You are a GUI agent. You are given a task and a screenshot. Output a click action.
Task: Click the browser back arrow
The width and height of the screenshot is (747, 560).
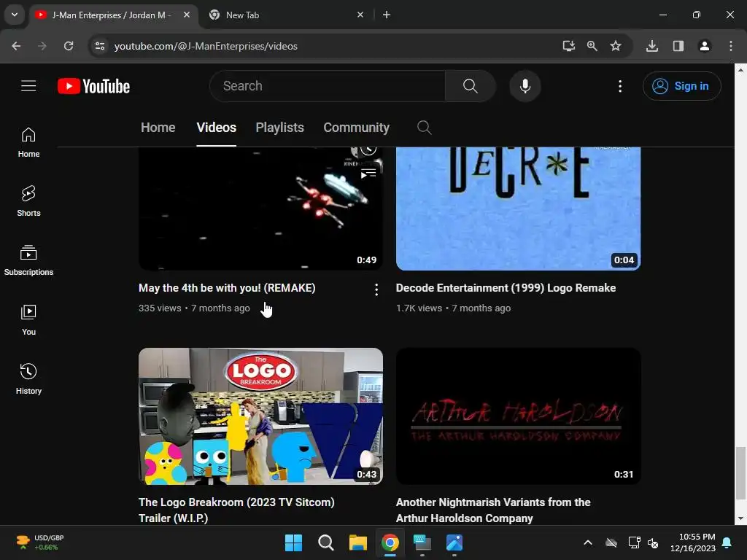tap(16, 46)
